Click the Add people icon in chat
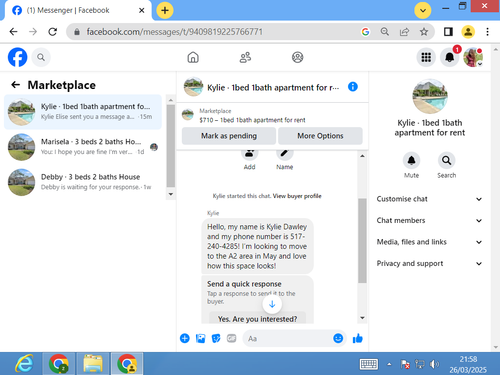Screen dimensions: 500x375 point(249,153)
